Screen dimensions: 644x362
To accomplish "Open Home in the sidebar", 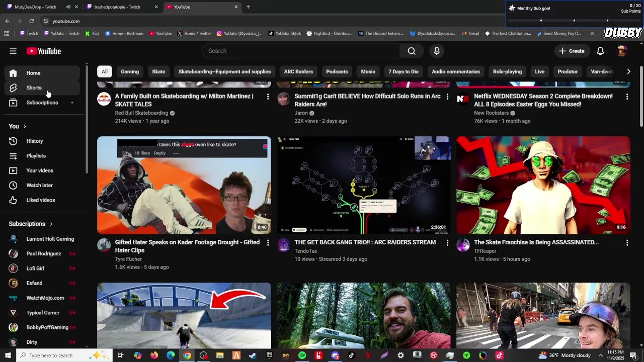I will (42, 73).
